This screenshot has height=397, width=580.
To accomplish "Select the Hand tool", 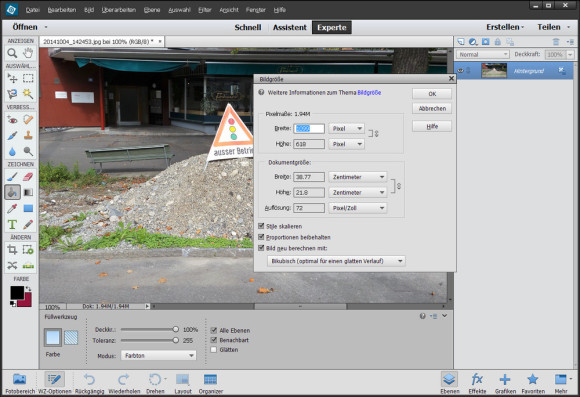I will click(x=28, y=53).
